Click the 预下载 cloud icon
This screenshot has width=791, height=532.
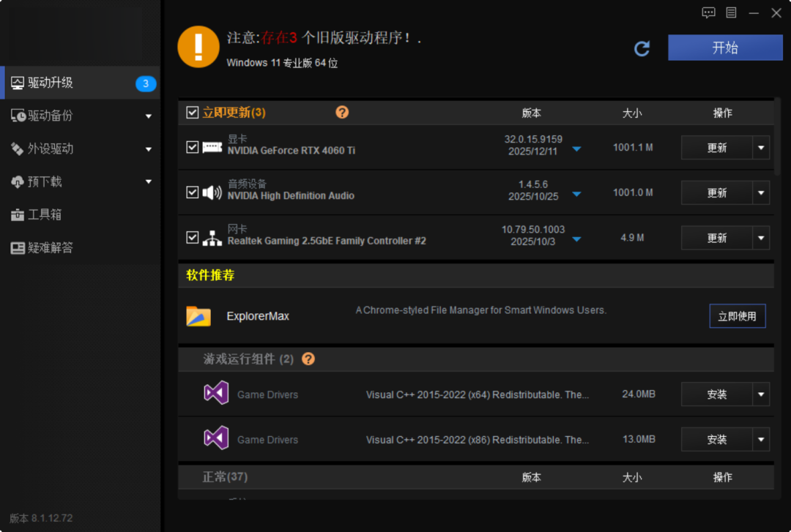[17, 182]
